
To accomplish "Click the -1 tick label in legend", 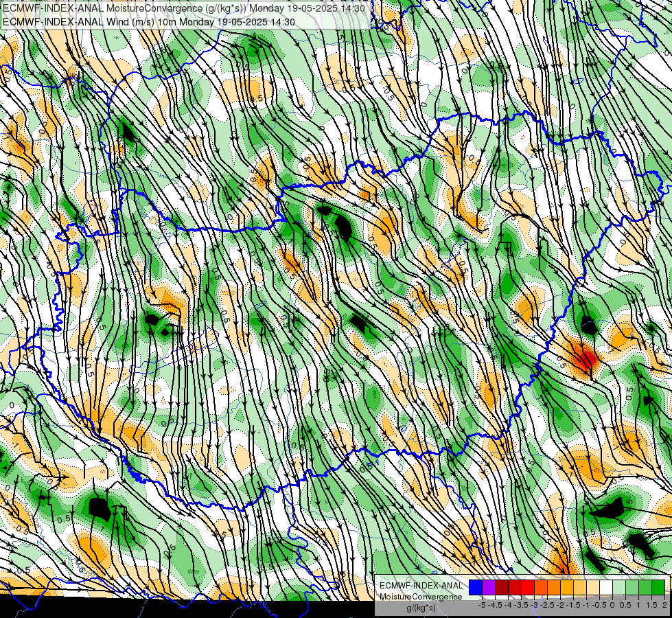I will (586, 605).
